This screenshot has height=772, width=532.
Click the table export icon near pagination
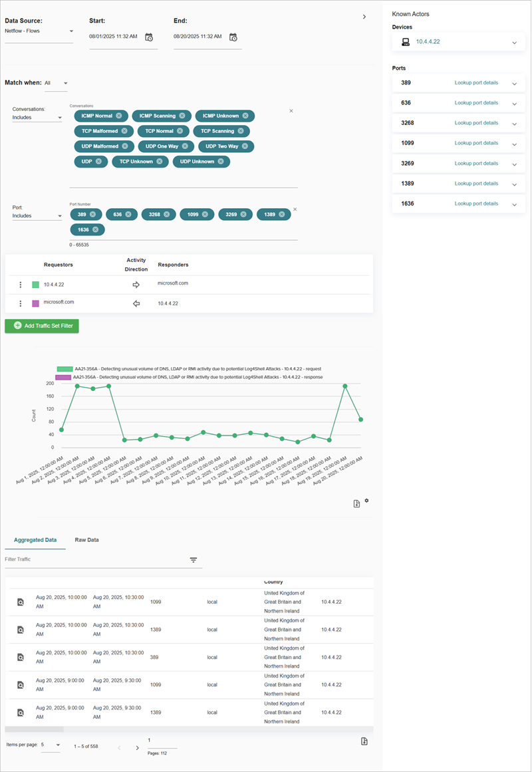[364, 740]
